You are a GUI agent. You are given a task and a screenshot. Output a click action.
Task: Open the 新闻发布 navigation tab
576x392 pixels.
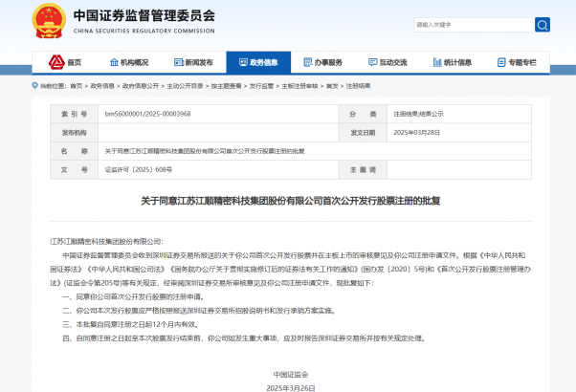[x=194, y=62]
